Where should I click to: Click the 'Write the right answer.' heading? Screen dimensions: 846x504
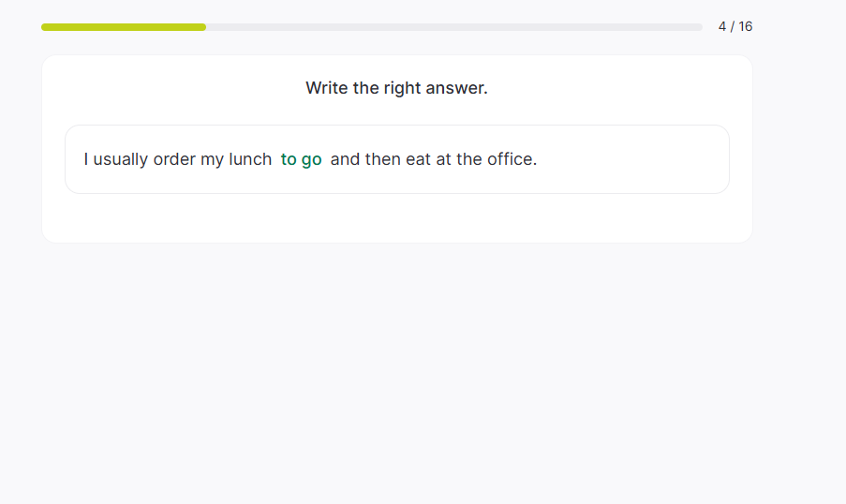tap(396, 88)
